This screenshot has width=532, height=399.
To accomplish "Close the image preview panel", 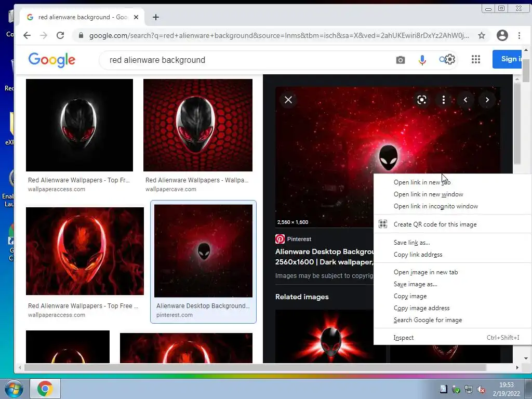I will coord(288,100).
